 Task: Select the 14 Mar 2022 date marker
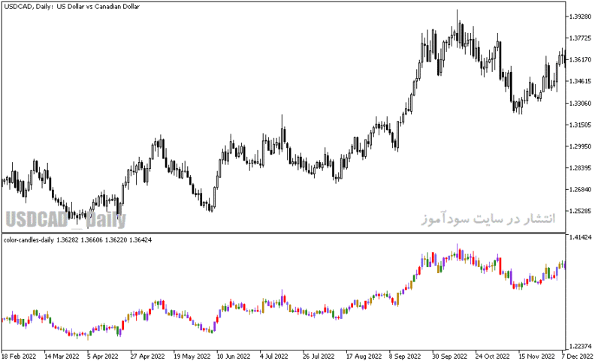(x=62, y=356)
